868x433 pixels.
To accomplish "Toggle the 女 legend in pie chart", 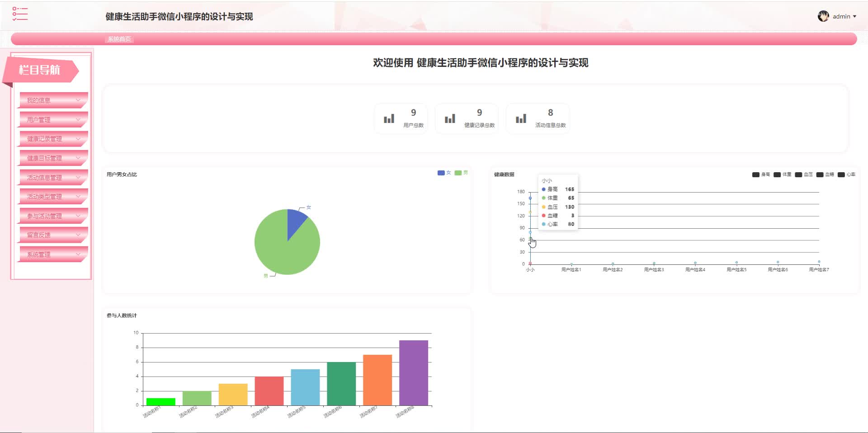I will tap(444, 173).
